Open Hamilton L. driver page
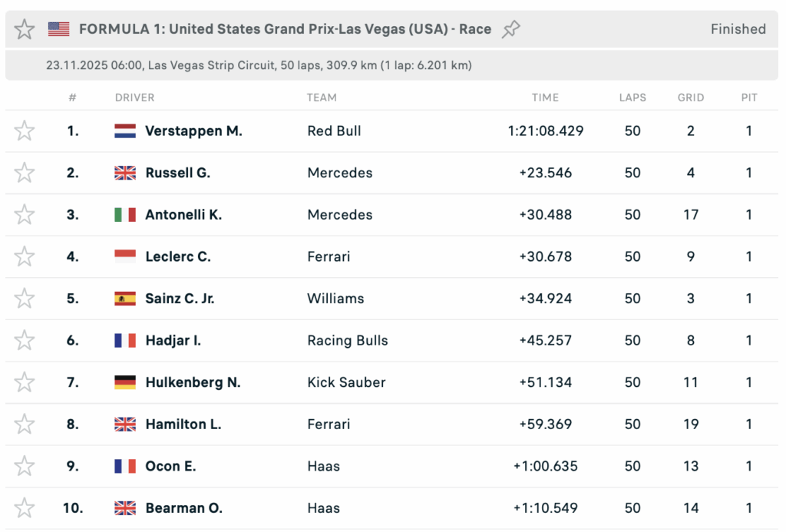The height and width of the screenshot is (532, 786). pyautogui.click(x=183, y=424)
